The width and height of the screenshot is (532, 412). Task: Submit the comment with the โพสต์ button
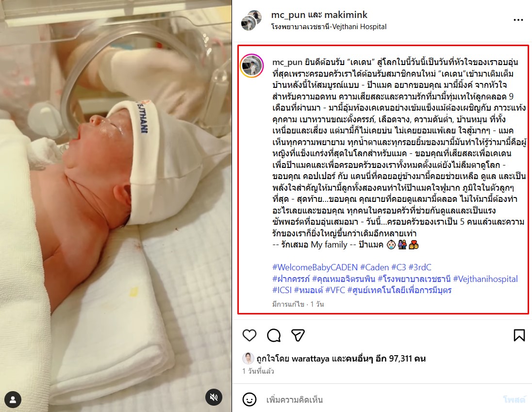click(x=514, y=400)
